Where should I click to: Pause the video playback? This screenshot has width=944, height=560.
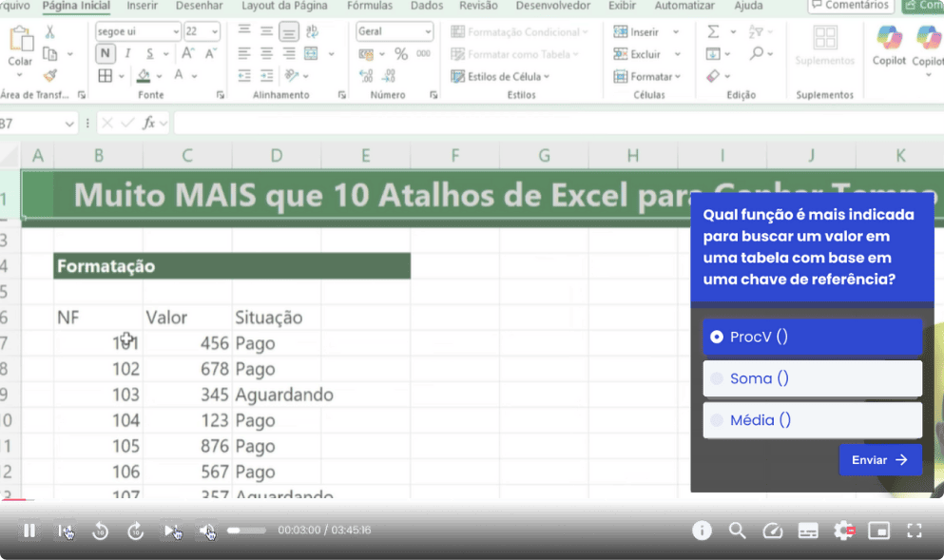coord(29,531)
